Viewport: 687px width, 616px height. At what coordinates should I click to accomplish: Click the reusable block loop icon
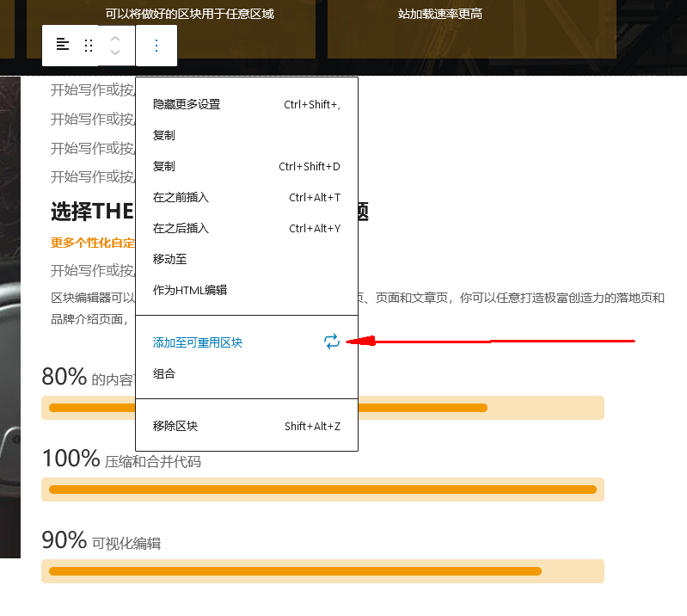(332, 342)
